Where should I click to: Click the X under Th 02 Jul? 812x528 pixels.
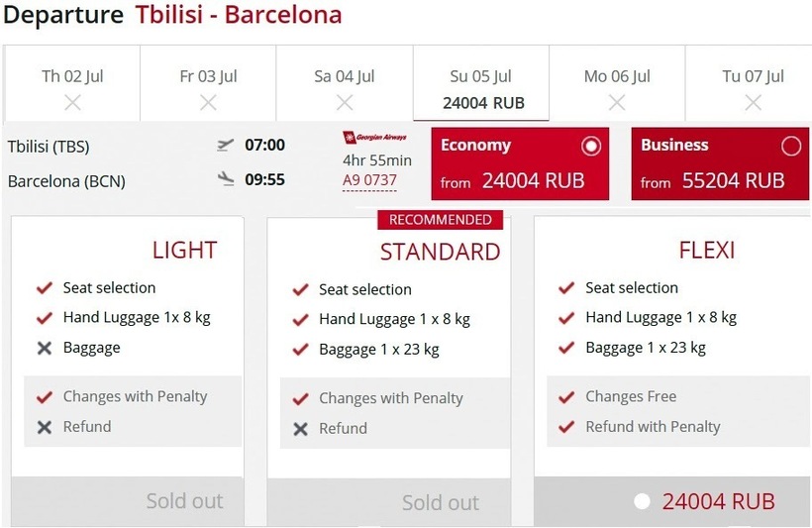[x=72, y=102]
